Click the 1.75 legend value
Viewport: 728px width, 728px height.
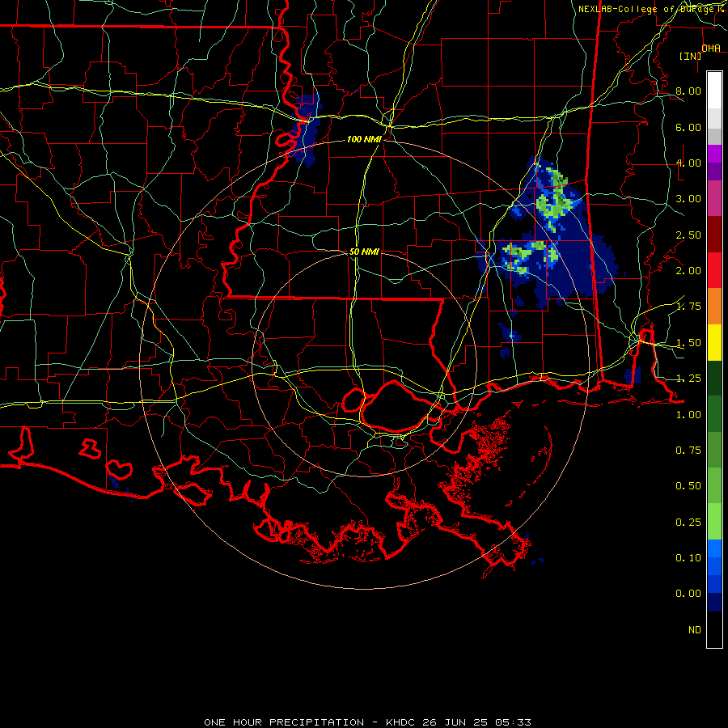point(688,307)
